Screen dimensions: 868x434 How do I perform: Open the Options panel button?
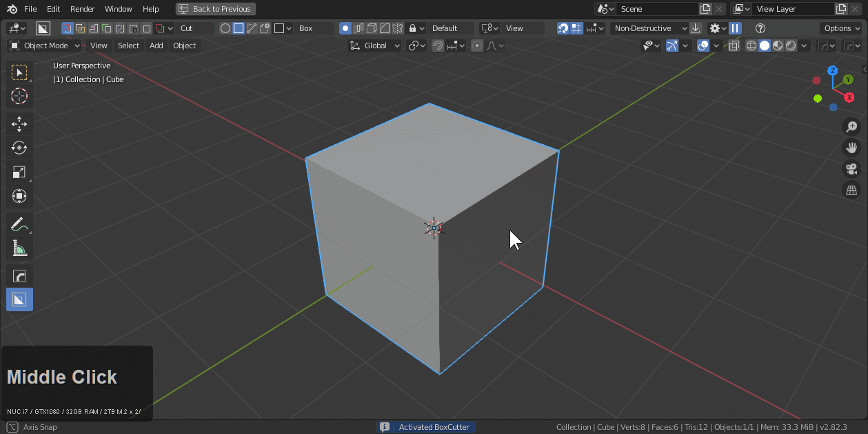point(840,28)
